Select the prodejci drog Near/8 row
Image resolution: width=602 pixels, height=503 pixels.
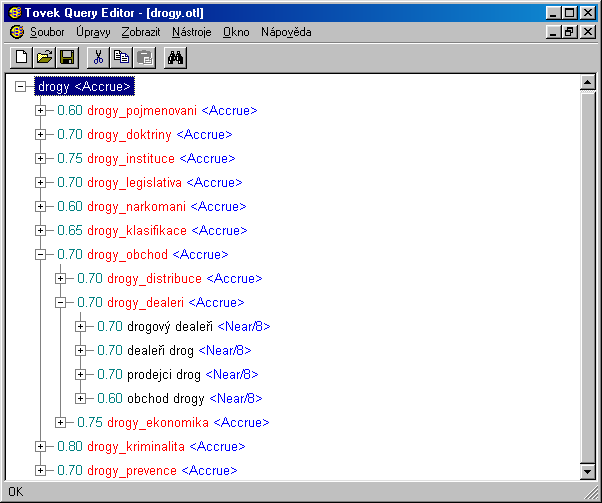(178, 375)
